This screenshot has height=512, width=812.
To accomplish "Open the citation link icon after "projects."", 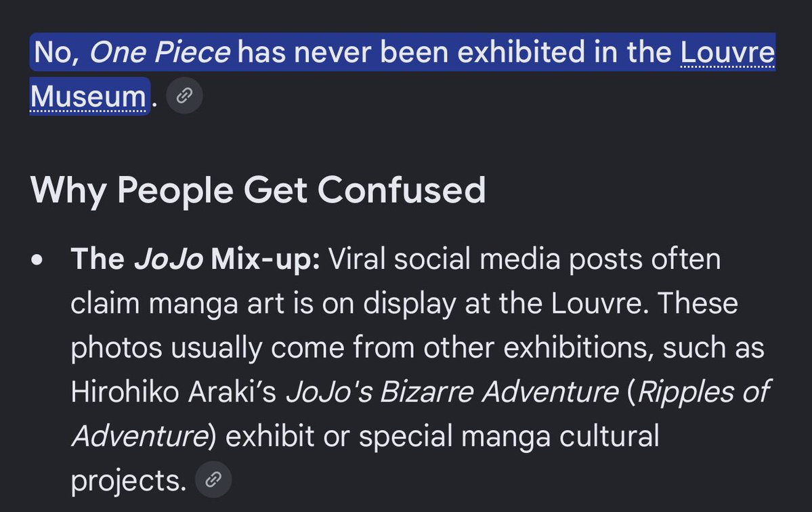I will [x=213, y=480].
